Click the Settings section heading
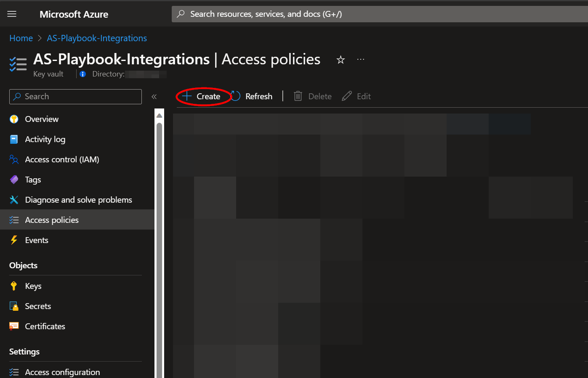588x378 pixels. pos(24,352)
